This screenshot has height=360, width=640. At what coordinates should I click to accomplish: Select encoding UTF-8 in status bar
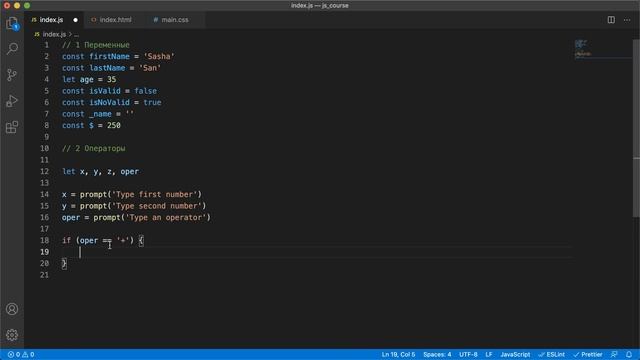coord(468,354)
